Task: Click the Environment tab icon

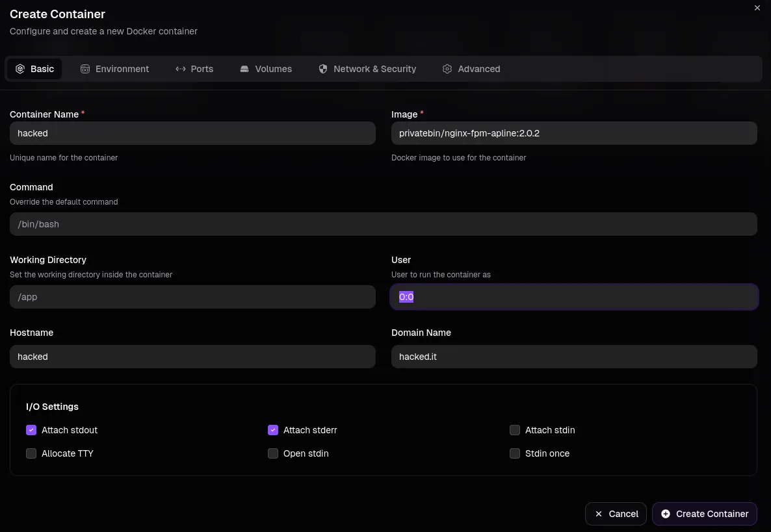Action: tap(85, 69)
